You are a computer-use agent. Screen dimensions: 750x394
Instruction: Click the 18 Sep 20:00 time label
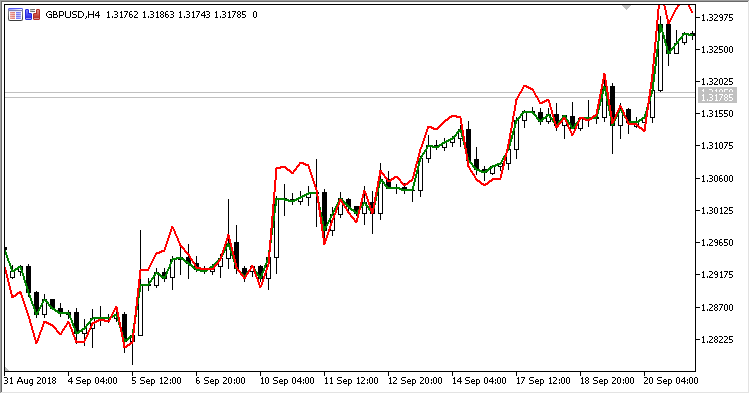607,381
